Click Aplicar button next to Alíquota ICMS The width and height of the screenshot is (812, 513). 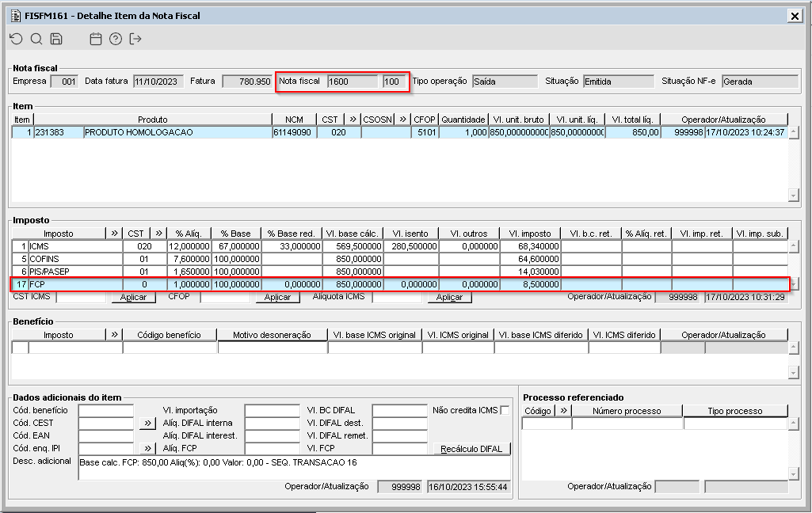(449, 297)
